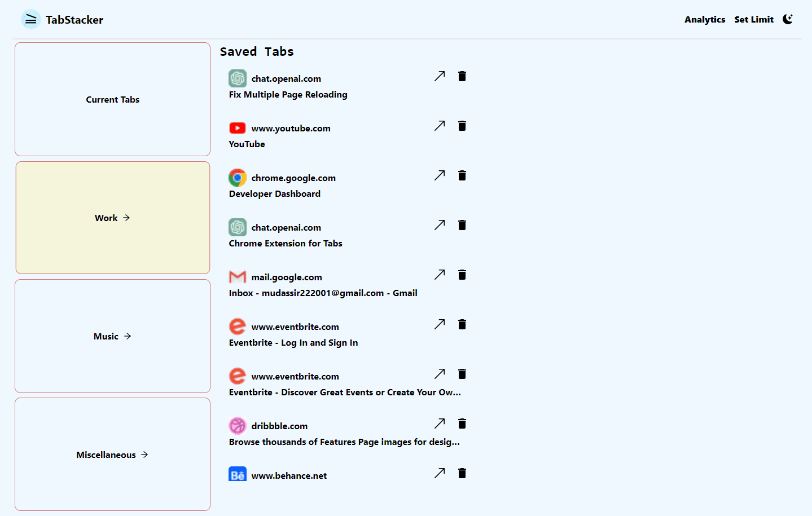The image size is (812, 516).
Task: Open the TabStacker hamburger menu icon
Action: coord(31,20)
